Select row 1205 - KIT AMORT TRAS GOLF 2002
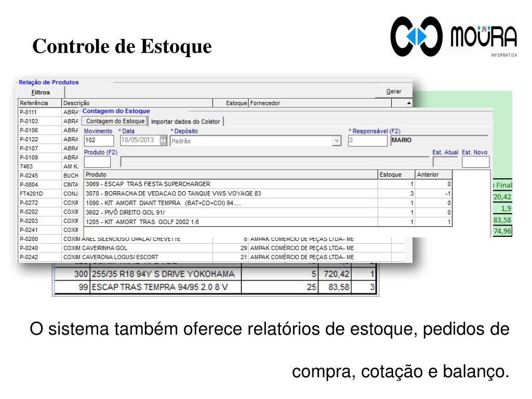The height and width of the screenshot is (399, 532). click(x=268, y=222)
